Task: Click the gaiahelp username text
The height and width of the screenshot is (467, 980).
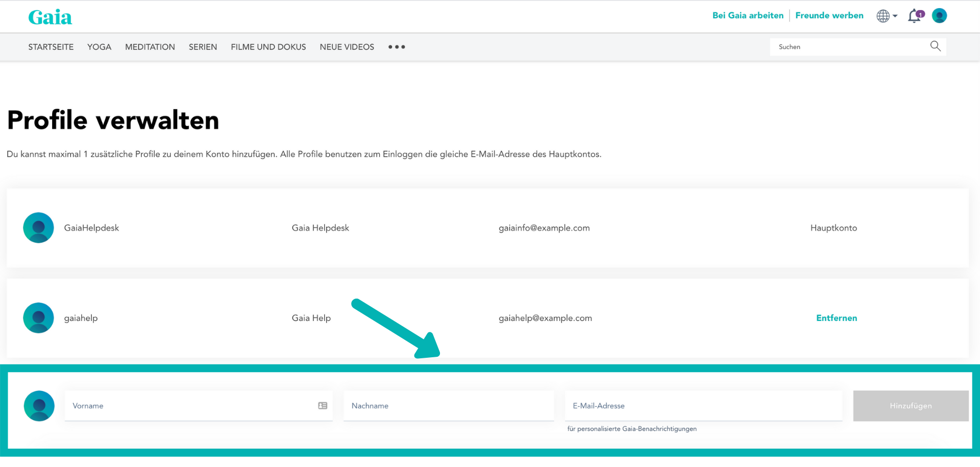Action: coord(81,318)
